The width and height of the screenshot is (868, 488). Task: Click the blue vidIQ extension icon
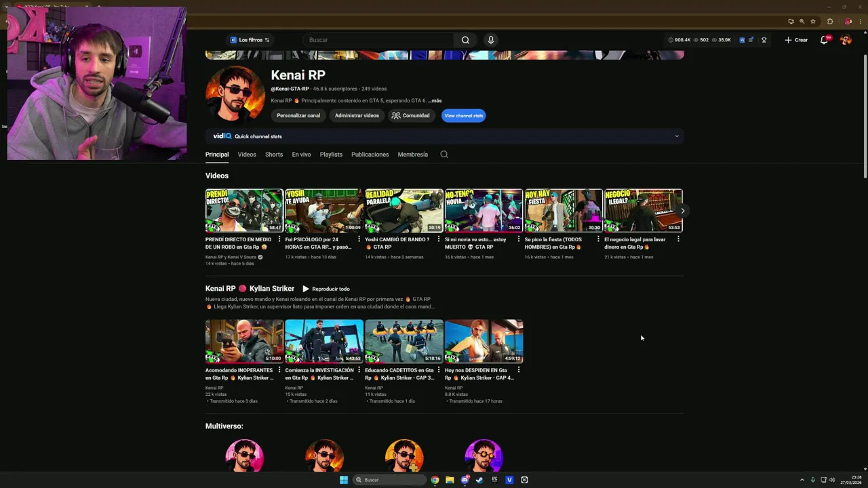pos(742,40)
